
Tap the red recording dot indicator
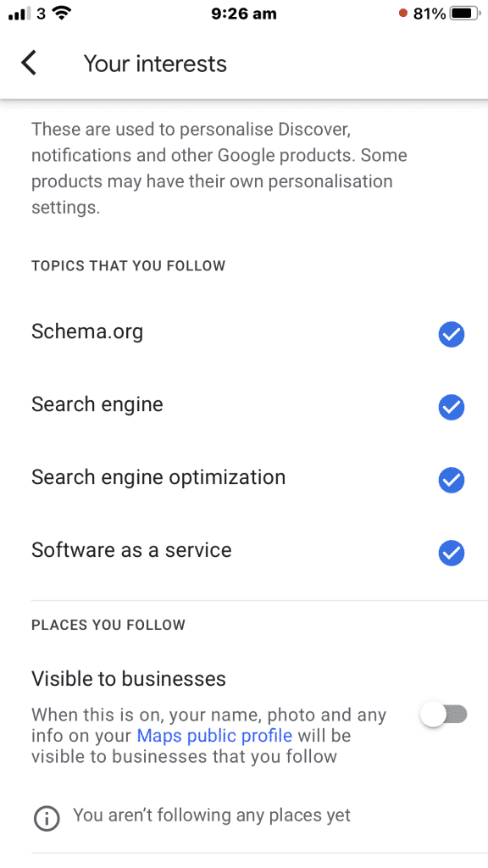[402, 13]
